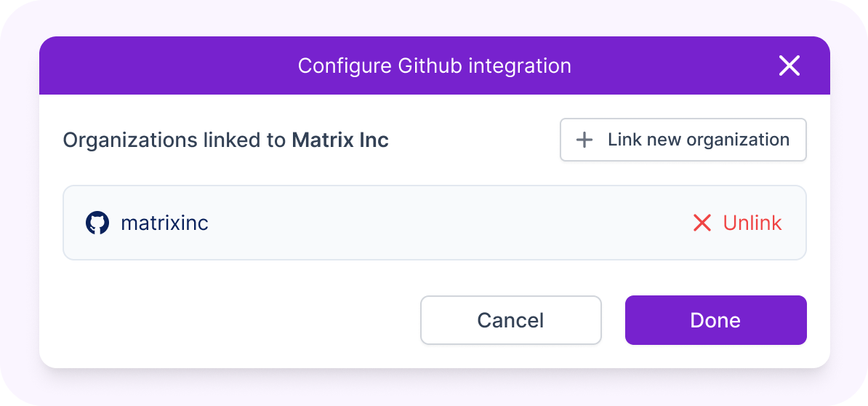This screenshot has height=406, width=868.
Task: Unlink the matrixinc organization
Action: tap(752, 223)
